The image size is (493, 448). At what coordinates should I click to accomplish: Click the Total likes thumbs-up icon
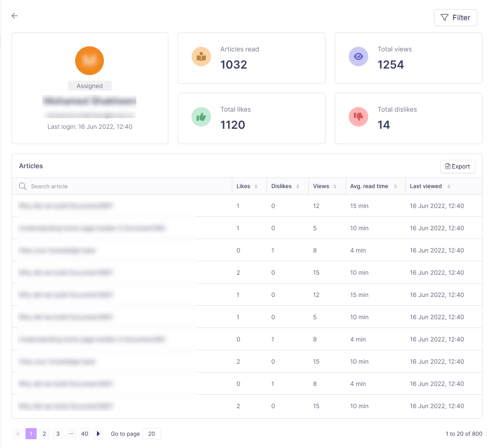[201, 117]
